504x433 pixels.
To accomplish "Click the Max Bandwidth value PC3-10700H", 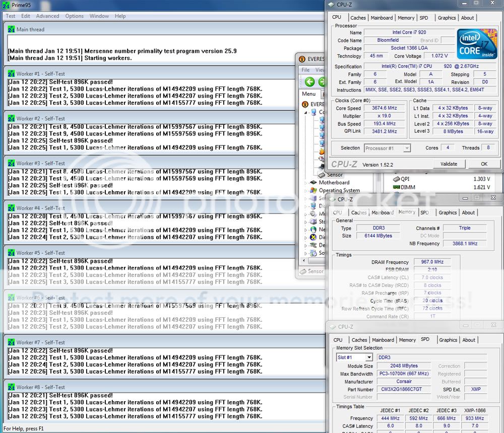I will point(404,374).
